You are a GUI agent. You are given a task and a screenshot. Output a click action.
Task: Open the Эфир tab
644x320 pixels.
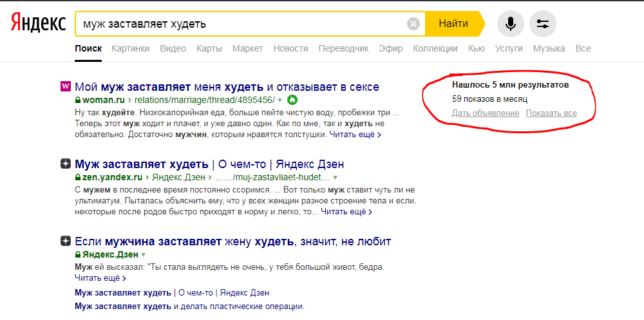[x=391, y=48]
